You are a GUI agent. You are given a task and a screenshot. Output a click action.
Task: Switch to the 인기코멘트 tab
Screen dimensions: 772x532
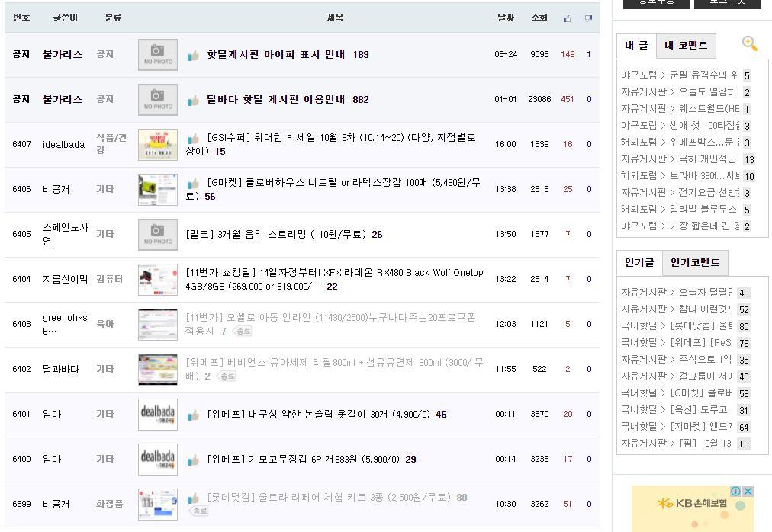coord(694,263)
